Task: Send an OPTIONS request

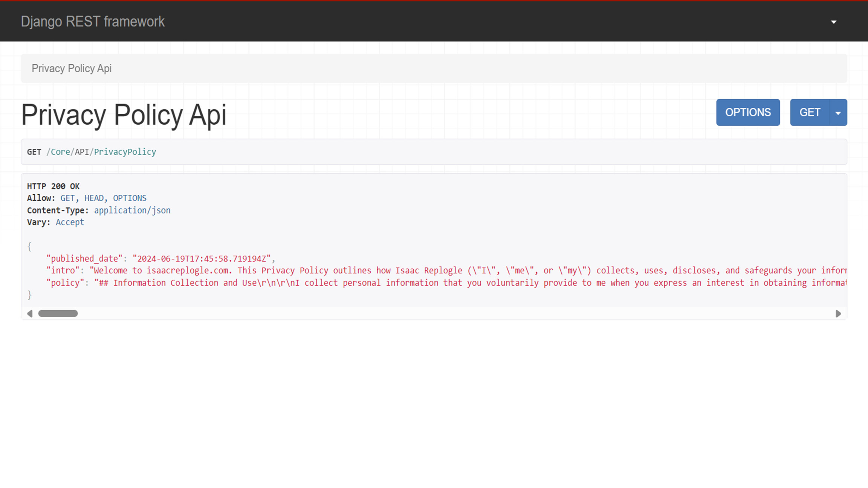Action: [748, 112]
